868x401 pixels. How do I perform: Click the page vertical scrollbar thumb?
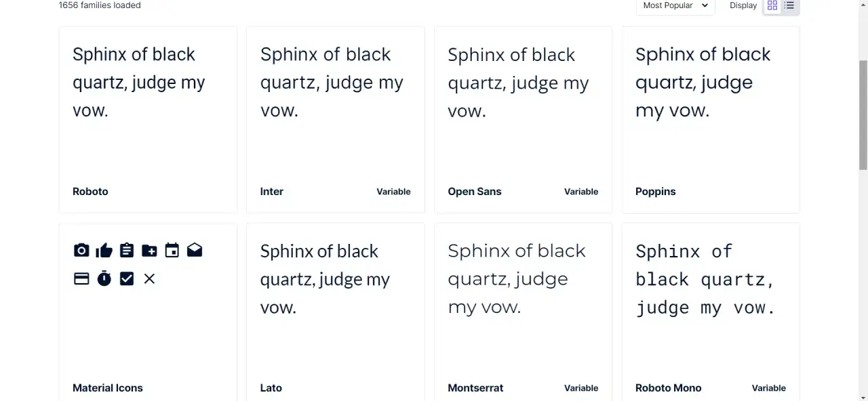[863, 115]
